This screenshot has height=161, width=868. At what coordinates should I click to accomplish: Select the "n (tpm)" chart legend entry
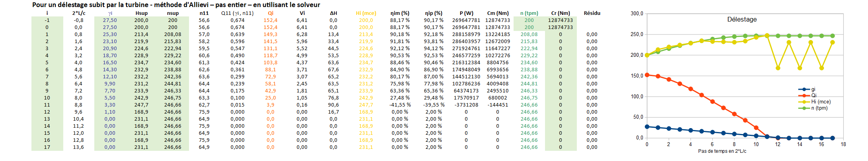click(819, 108)
